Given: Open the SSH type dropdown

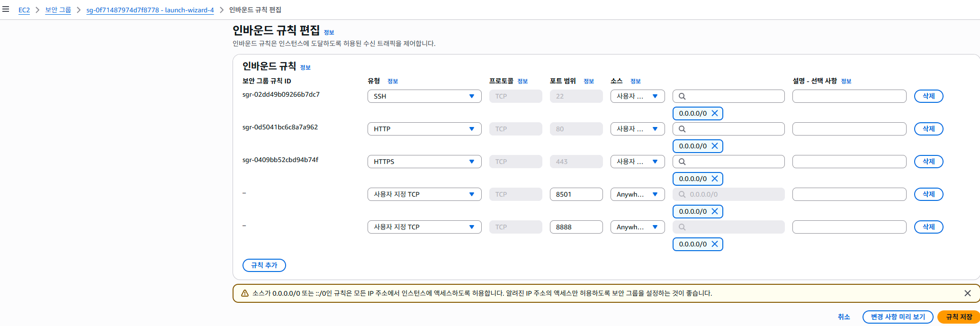Looking at the screenshot, I should [x=424, y=96].
